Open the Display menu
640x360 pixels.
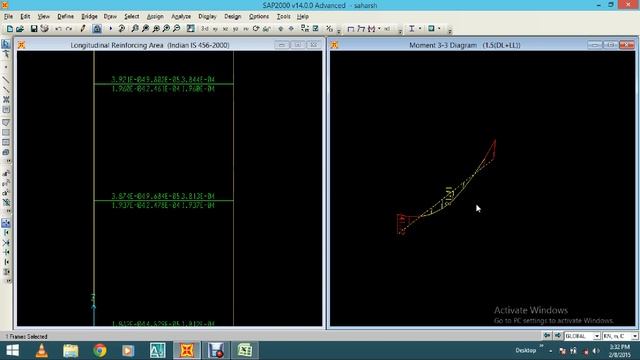click(207, 16)
